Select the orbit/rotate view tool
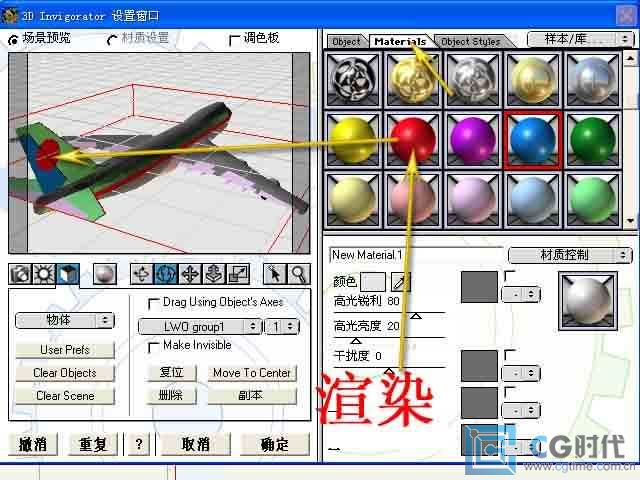 point(142,274)
